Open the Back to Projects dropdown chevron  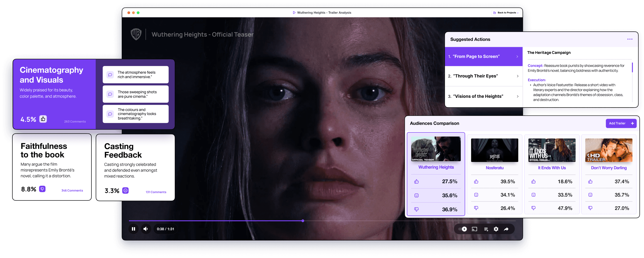click(x=518, y=13)
